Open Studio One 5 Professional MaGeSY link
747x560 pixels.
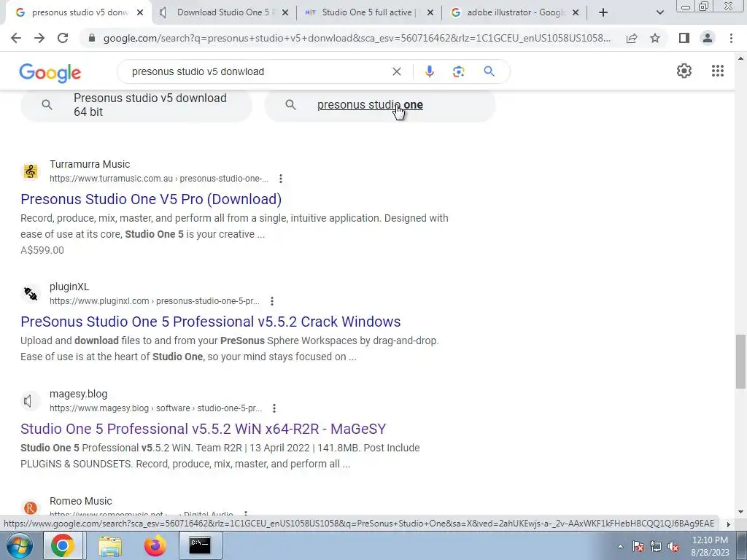(204, 429)
